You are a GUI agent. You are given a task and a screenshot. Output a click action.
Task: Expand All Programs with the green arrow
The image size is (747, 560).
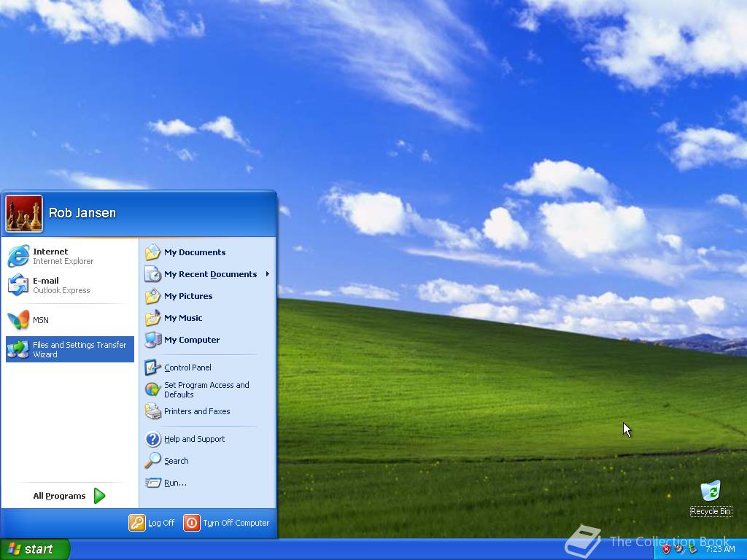click(x=99, y=496)
